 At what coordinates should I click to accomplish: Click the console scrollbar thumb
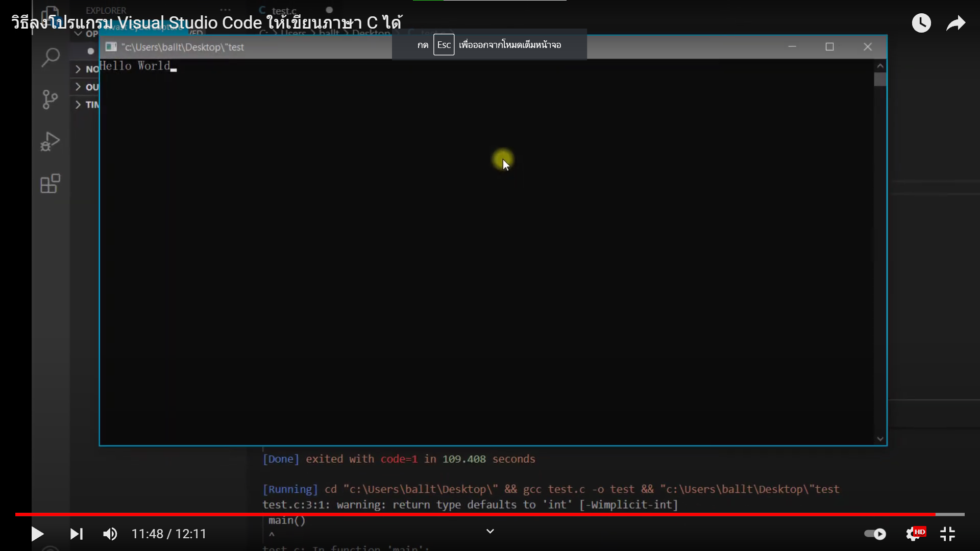[x=880, y=80]
